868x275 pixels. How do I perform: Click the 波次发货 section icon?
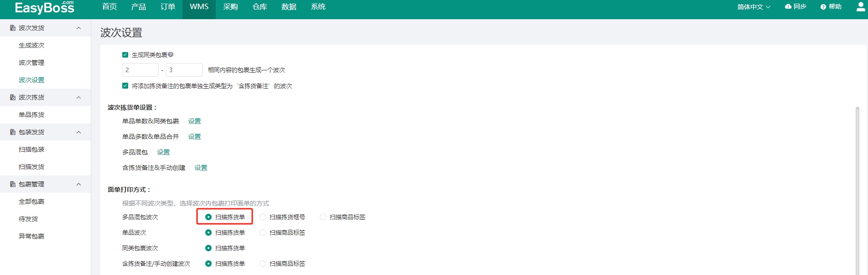coord(13,28)
